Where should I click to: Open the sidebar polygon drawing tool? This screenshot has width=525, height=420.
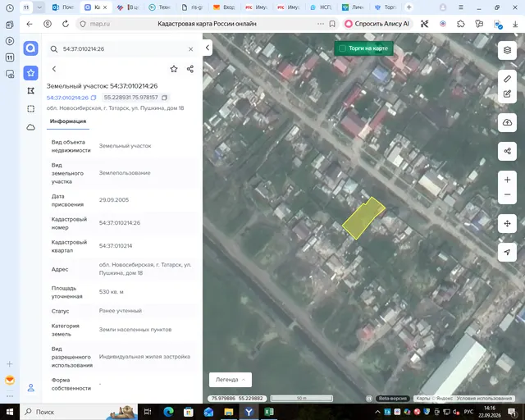coord(30,91)
